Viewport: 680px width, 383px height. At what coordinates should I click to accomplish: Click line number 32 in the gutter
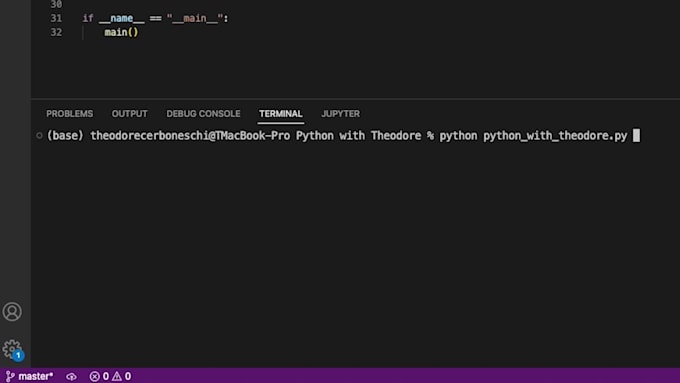(x=56, y=32)
